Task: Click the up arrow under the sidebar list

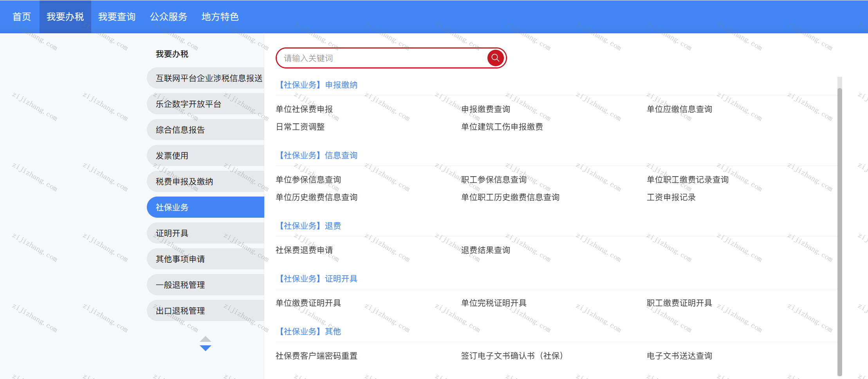Action: 206,339
